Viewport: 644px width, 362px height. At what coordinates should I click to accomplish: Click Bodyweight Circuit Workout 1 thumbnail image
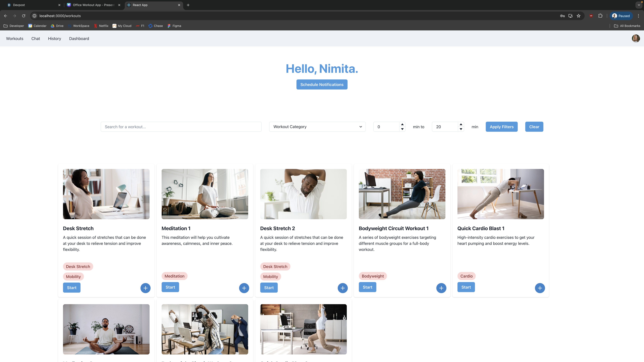coord(402,194)
